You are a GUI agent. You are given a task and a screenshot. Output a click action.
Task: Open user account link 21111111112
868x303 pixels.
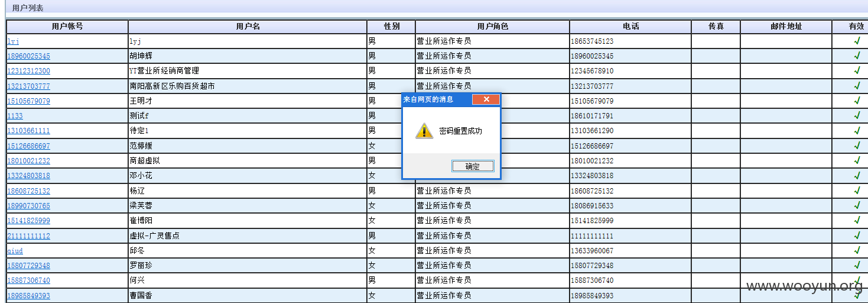point(28,236)
